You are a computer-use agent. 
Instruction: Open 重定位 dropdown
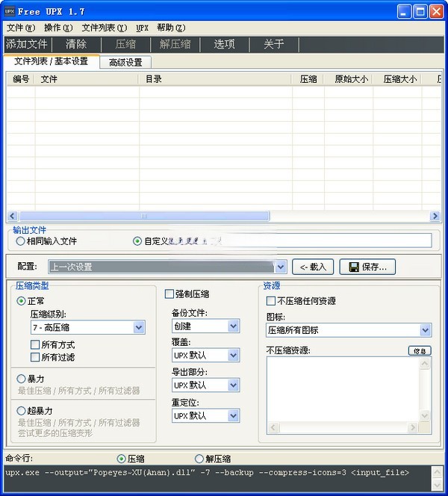point(206,415)
